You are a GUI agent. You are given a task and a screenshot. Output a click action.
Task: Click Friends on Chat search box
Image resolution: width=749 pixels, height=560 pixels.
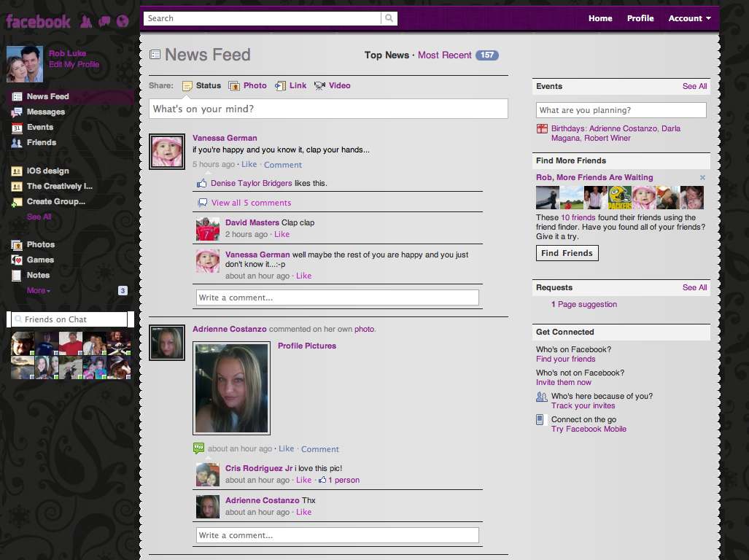(x=70, y=319)
